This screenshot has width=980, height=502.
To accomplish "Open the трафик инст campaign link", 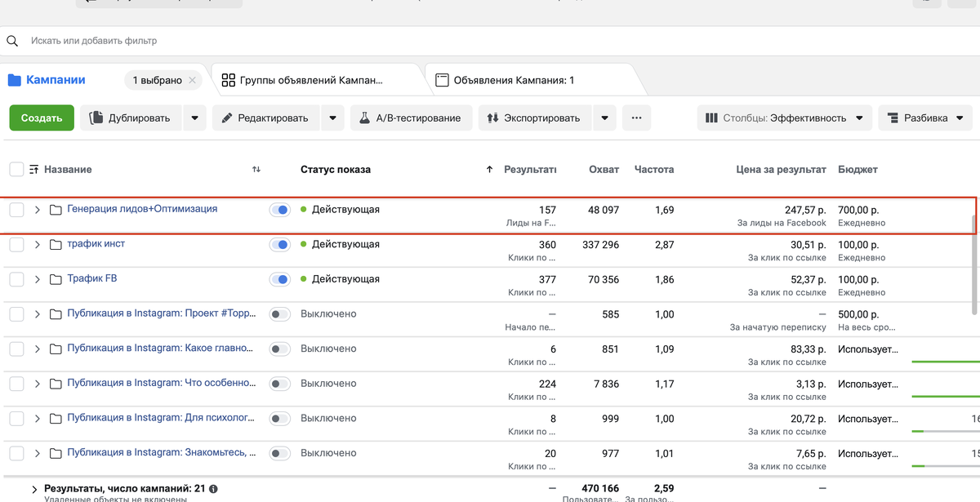I will point(96,244).
